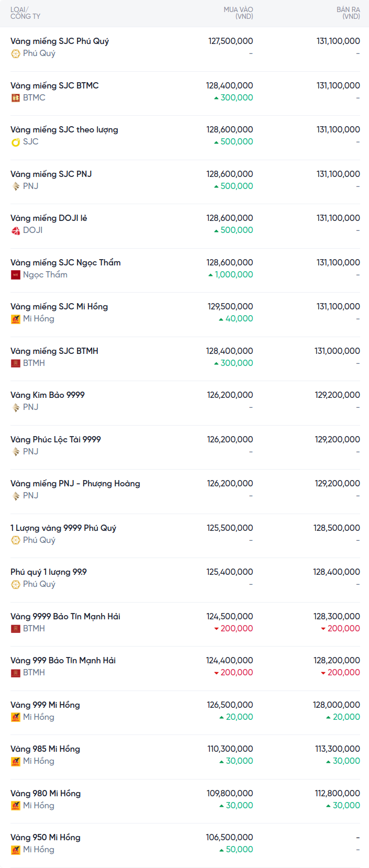The image size is (369, 868).
Task: Click the BTMC logo icon
Action: point(16,98)
